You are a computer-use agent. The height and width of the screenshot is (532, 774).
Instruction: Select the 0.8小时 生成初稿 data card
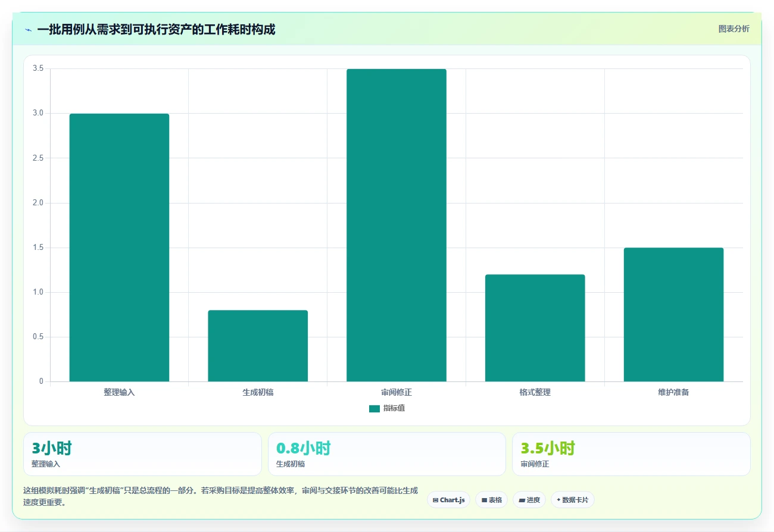pyautogui.click(x=387, y=454)
